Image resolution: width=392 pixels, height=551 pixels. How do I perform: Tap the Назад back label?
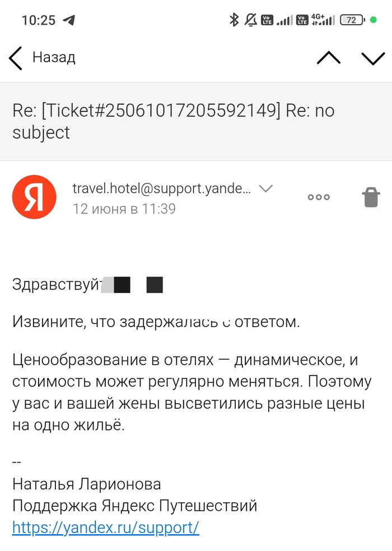(x=54, y=57)
